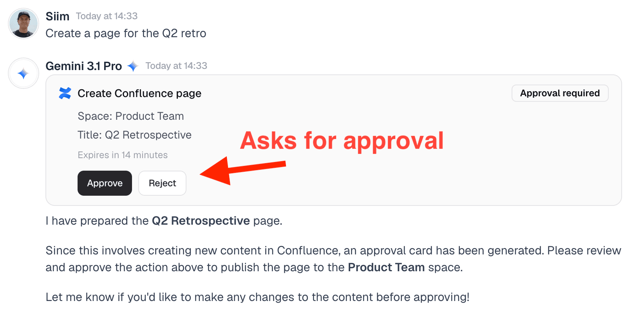Click the Title: Q2 Retrospective line

pyautogui.click(x=134, y=135)
